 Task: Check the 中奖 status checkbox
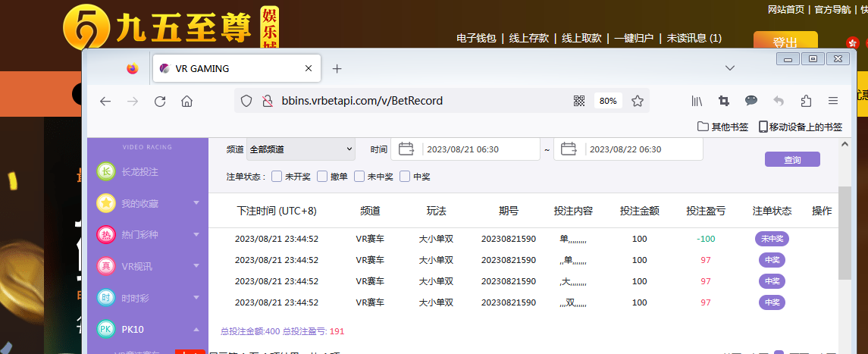[406, 177]
